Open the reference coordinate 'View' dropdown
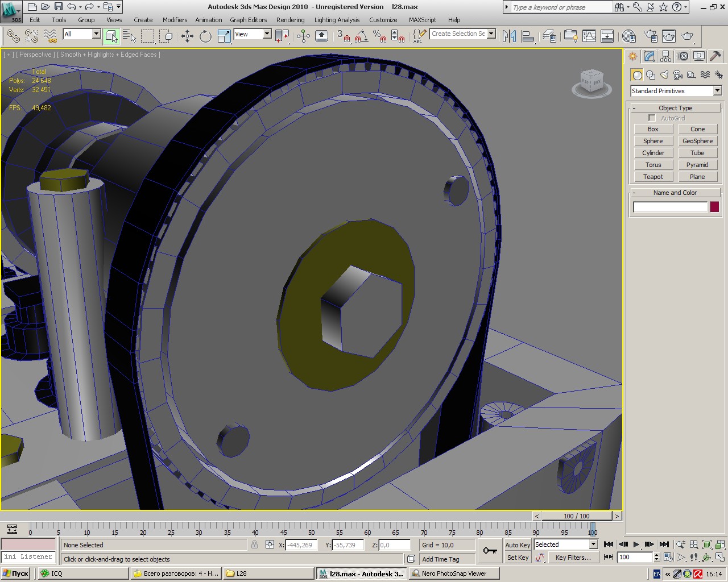Image resolution: width=728 pixels, height=582 pixels. (267, 34)
